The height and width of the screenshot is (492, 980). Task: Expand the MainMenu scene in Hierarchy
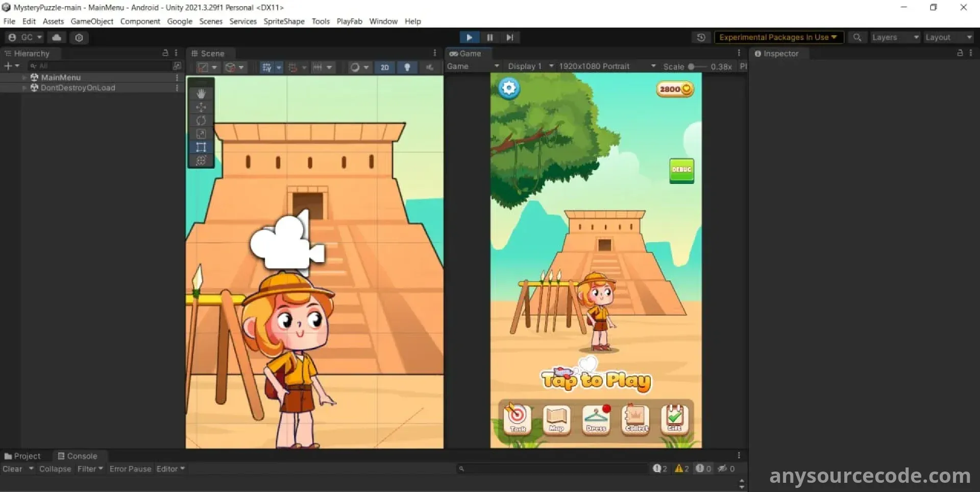tap(24, 77)
